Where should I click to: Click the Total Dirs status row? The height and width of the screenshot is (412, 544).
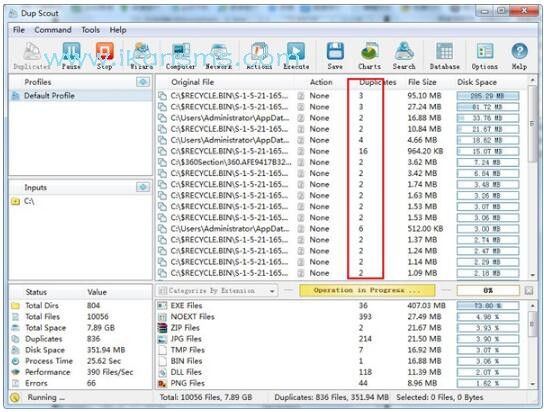[x=80, y=306]
